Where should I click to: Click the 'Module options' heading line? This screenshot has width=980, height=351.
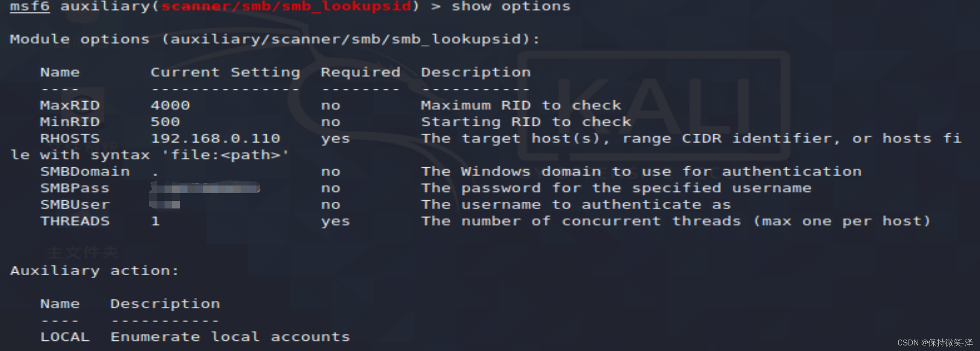274,39
